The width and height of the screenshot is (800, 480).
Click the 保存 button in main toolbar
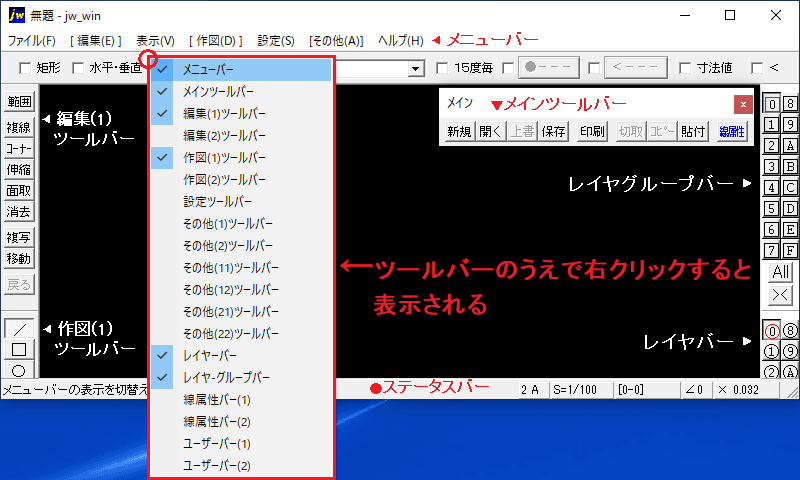(x=554, y=132)
